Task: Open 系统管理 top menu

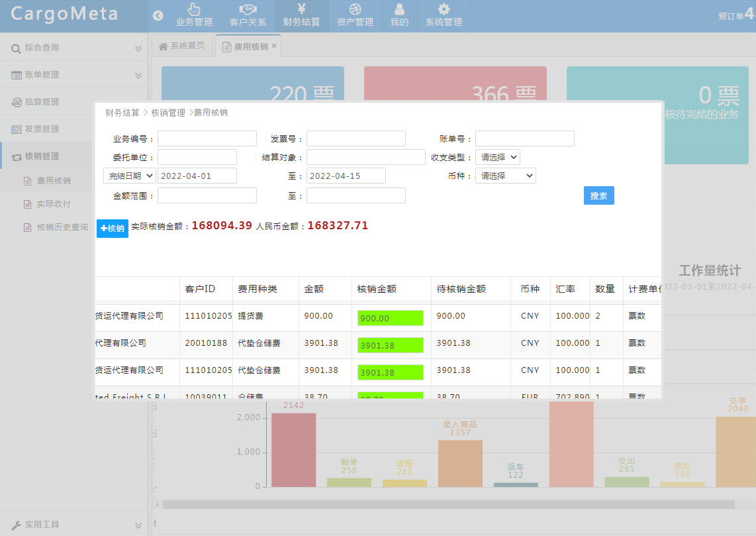Action: (x=444, y=16)
